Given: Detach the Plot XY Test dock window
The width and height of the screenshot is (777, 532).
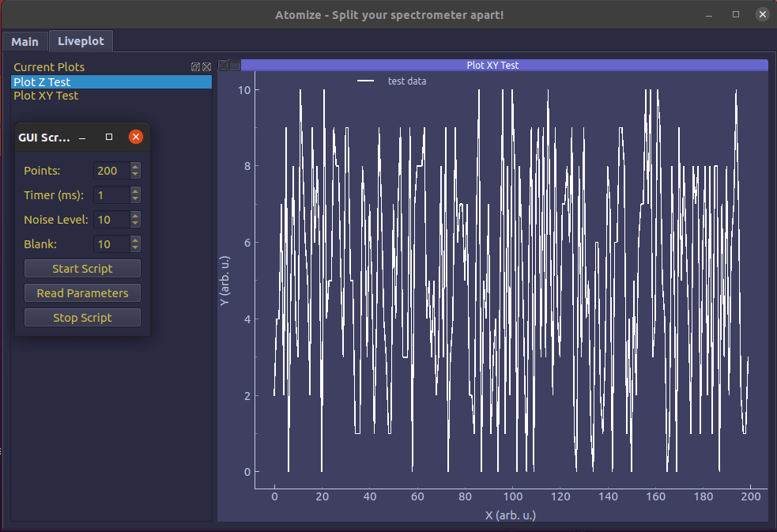Looking at the screenshot, I should pyautogui.click(x=236, y=65).
